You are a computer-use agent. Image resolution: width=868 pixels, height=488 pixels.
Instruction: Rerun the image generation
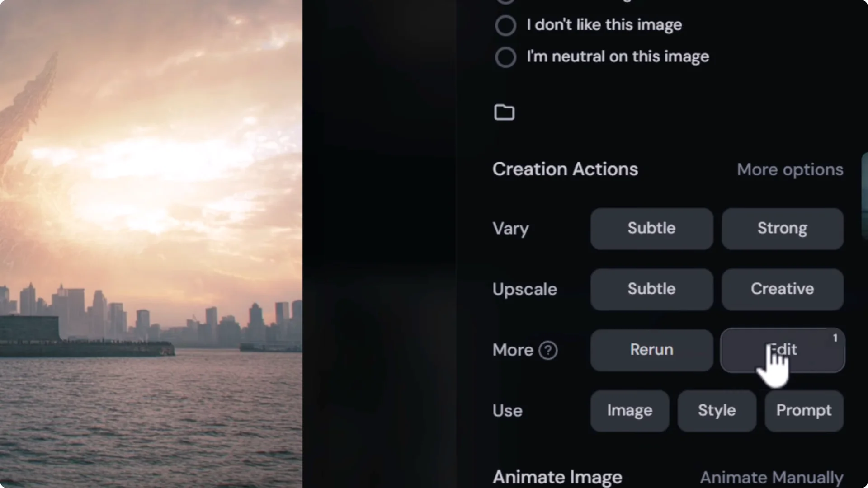tap(651, 350)
